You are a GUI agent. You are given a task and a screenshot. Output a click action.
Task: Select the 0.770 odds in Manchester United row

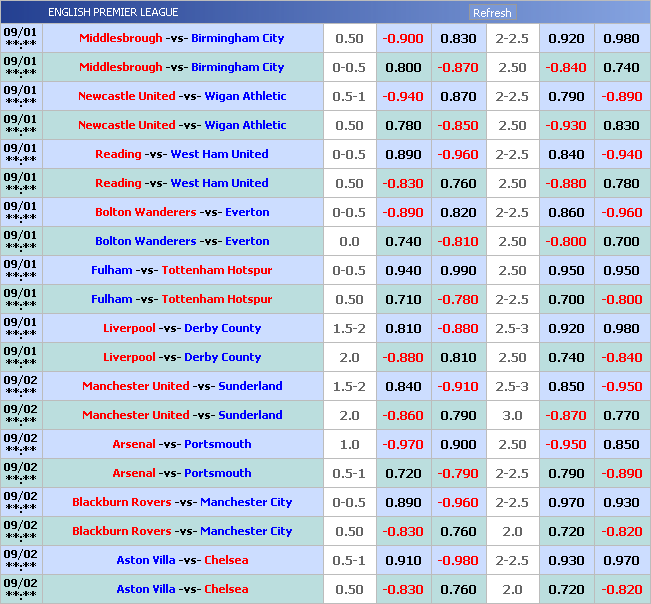click(621, 416)
